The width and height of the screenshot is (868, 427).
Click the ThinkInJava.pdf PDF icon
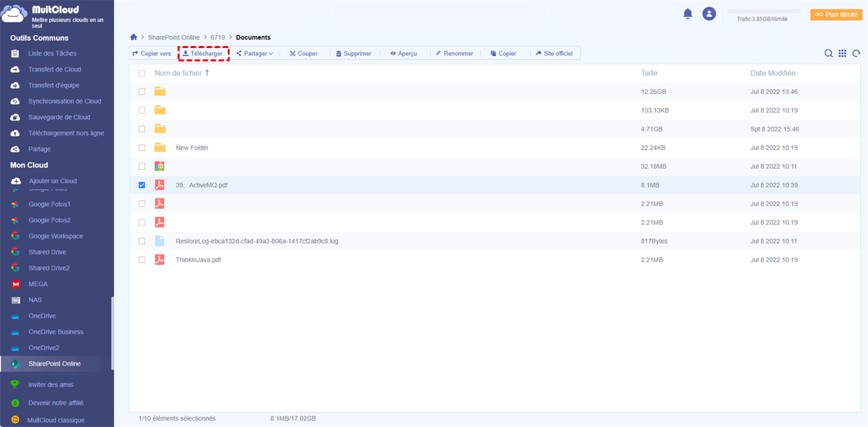[160, 260]
